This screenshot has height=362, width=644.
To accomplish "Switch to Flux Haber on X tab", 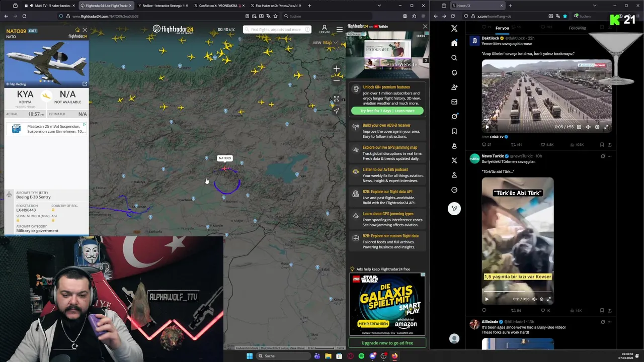I will point(276,6).
